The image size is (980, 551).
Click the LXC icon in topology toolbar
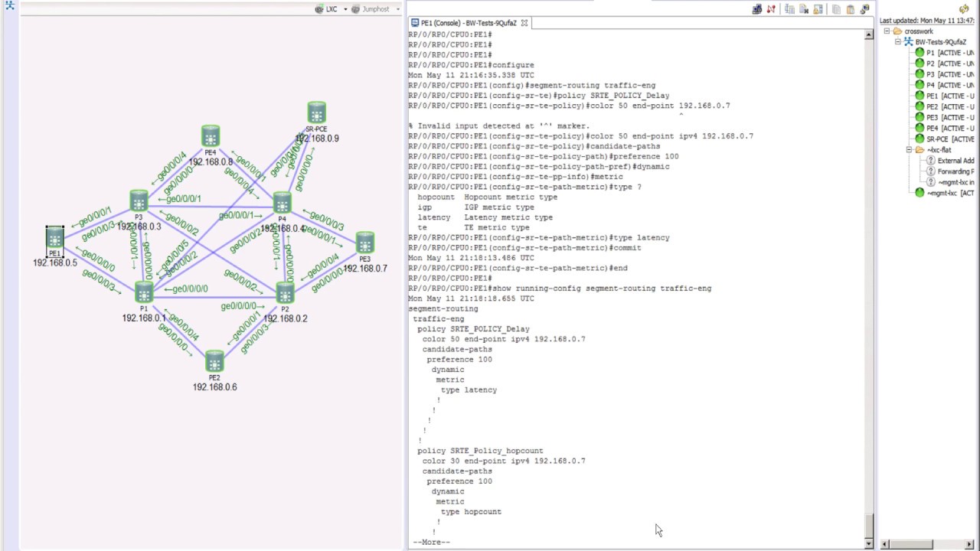319,9
